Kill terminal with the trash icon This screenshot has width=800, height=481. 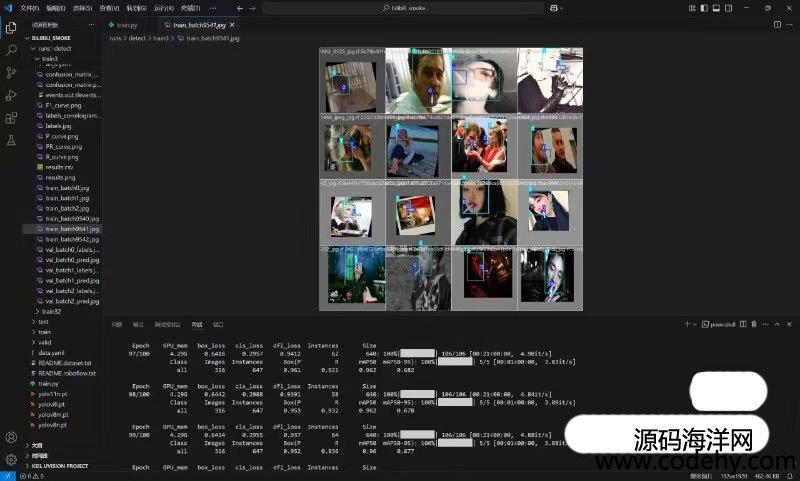click(x=754, y=324)
